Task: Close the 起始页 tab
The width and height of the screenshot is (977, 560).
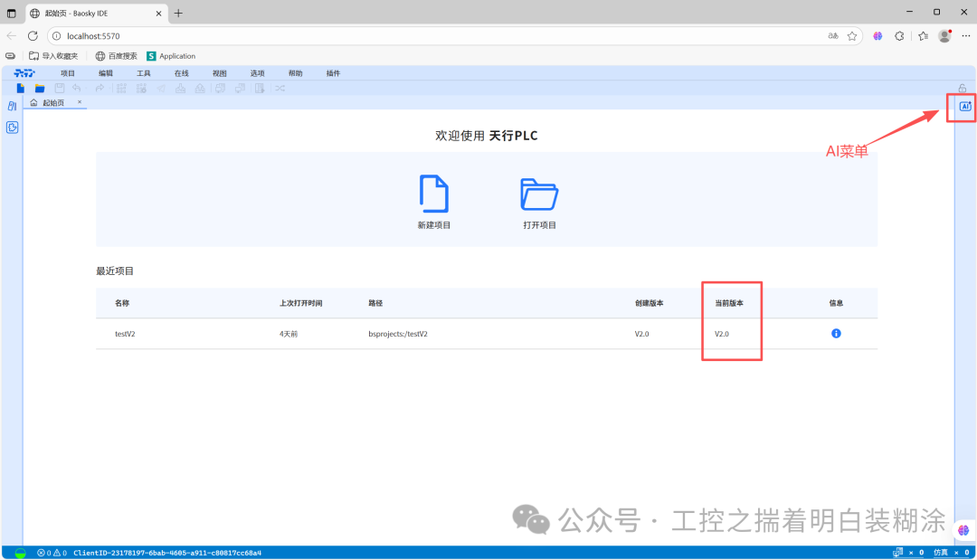Action: click(80, 101)
